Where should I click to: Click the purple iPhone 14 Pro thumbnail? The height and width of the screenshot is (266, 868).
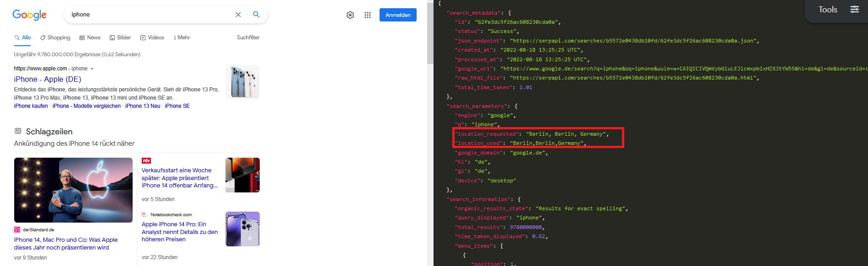(x=242, y=229)
